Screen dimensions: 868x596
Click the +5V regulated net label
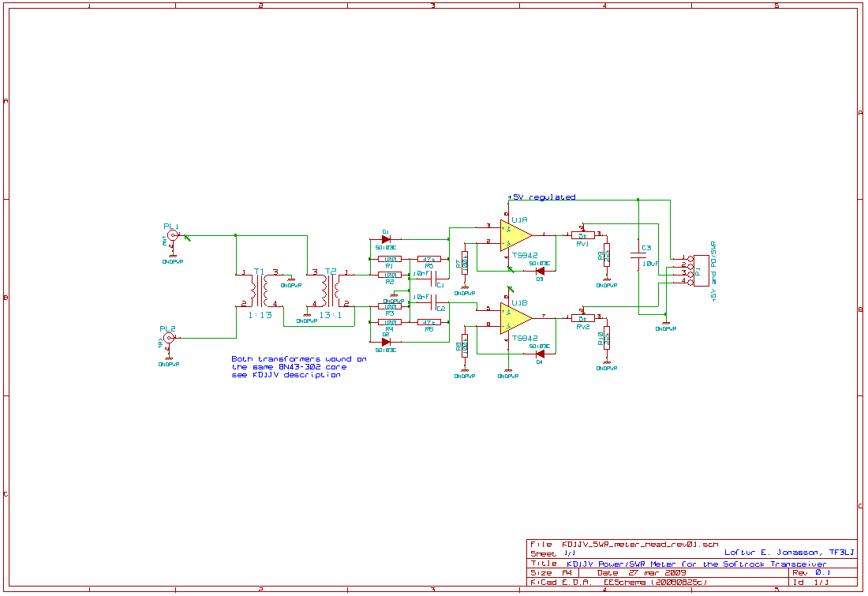tap(542, 197)
